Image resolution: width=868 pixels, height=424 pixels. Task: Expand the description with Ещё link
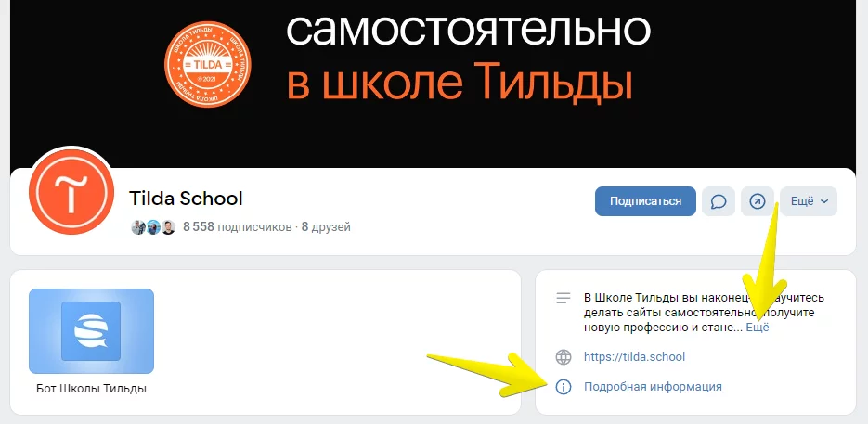[758, 328]
